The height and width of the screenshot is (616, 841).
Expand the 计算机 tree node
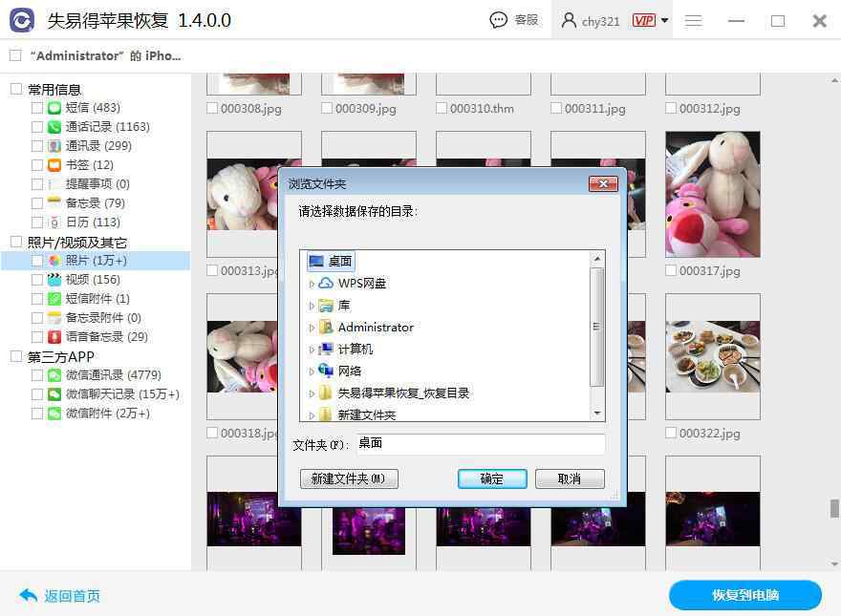(312, 350)
